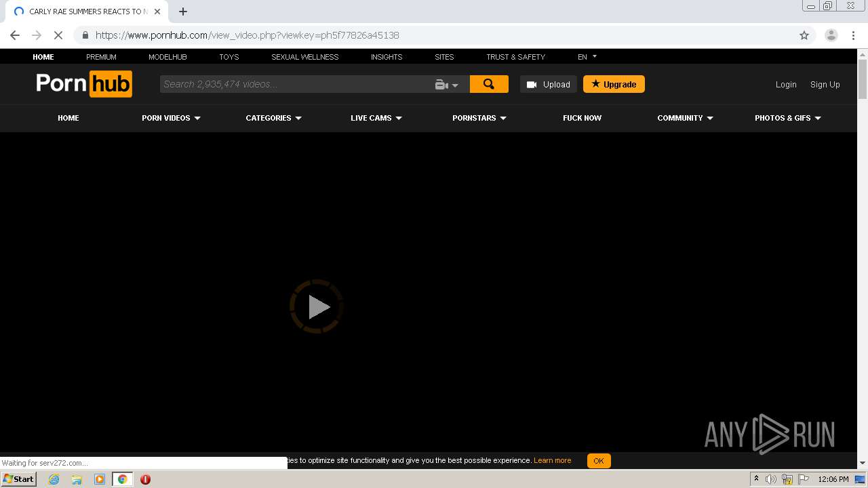Close the current browser tab
Image resolution: width=868 pixels, height=488 pixels.
[157, 12]
